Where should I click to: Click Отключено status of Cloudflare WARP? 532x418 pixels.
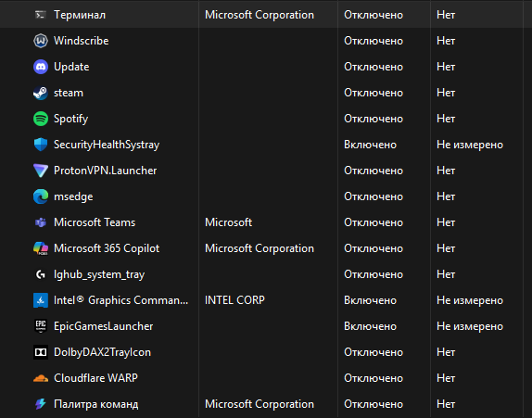click(x=374, y=378)
